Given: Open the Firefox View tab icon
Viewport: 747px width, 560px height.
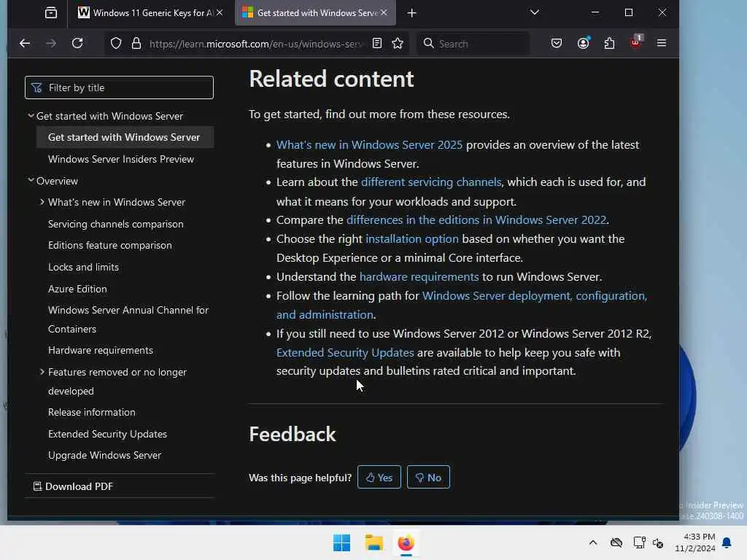Looking at the screenshot, I should tap(51, 13).
